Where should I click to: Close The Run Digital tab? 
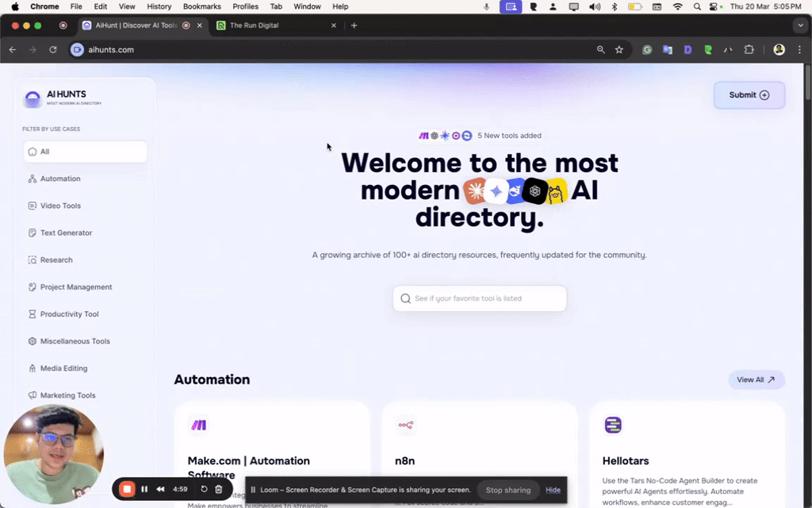click(x=334, y=25)
